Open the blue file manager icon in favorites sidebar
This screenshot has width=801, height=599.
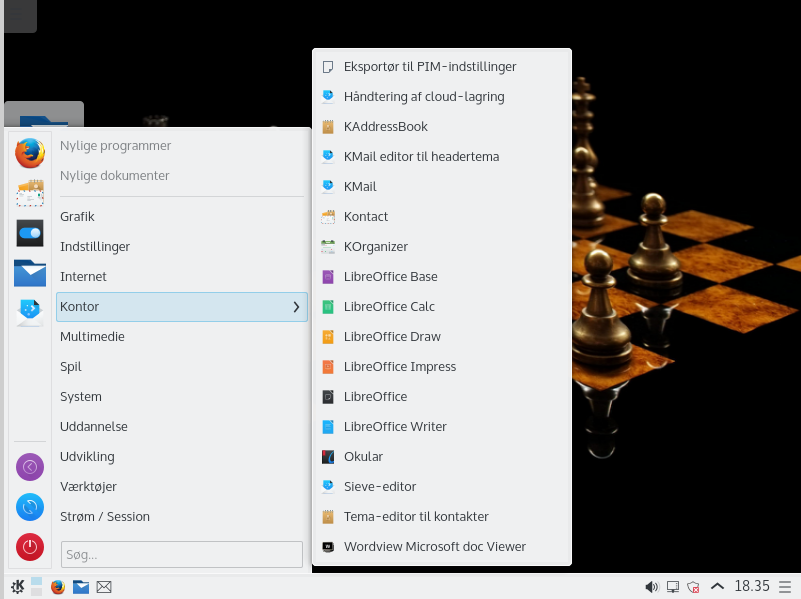coord(30,273)
